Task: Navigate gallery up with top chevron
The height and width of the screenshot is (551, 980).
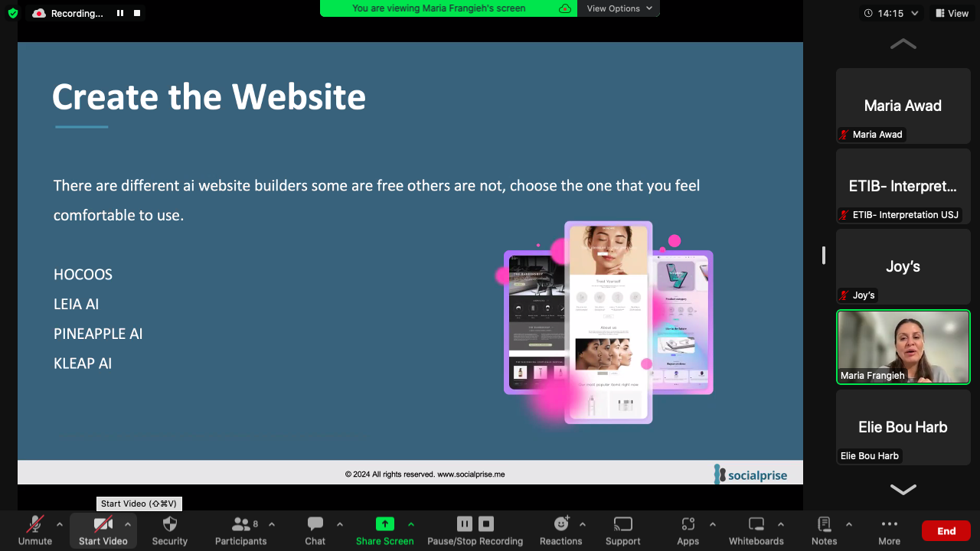Action: point(903,44)
